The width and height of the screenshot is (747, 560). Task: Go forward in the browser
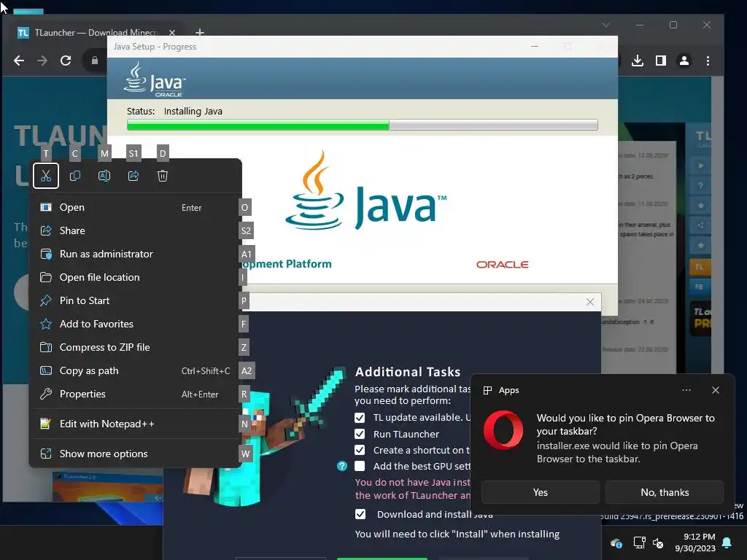pos(42,61)
